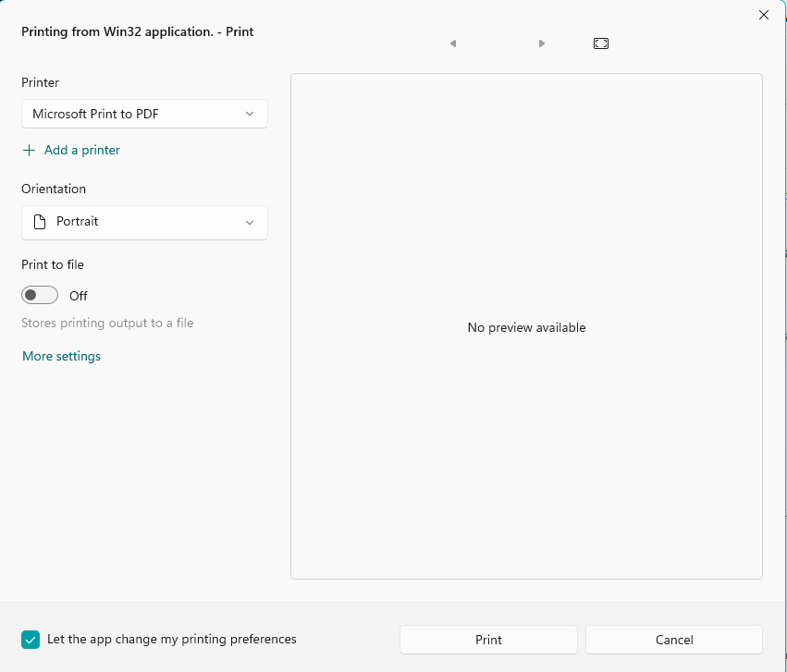This screenshot has width=787, height=672.
Task: Click the page icon next to Portrait
Action: [40, 222]
